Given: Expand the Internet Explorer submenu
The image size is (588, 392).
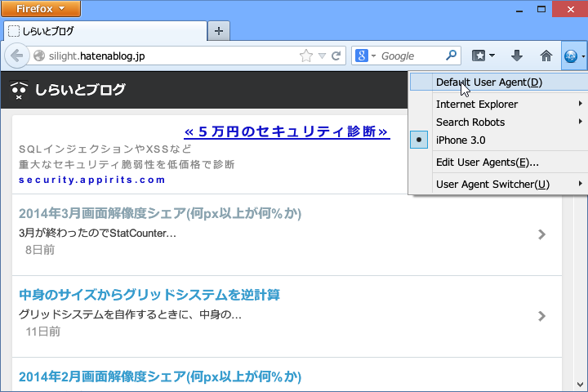Looking at the screenshot, I should [498, 104].
